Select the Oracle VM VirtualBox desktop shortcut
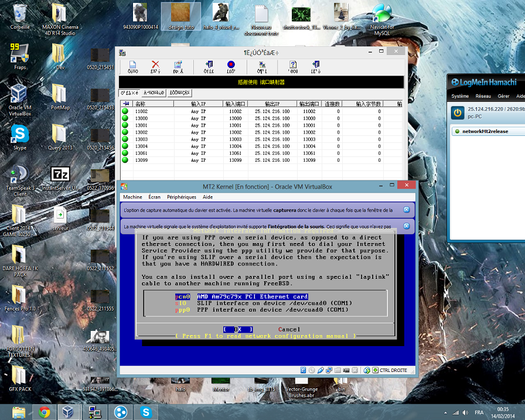The width and height of the screenshot is (525, 420). point(20,100)
